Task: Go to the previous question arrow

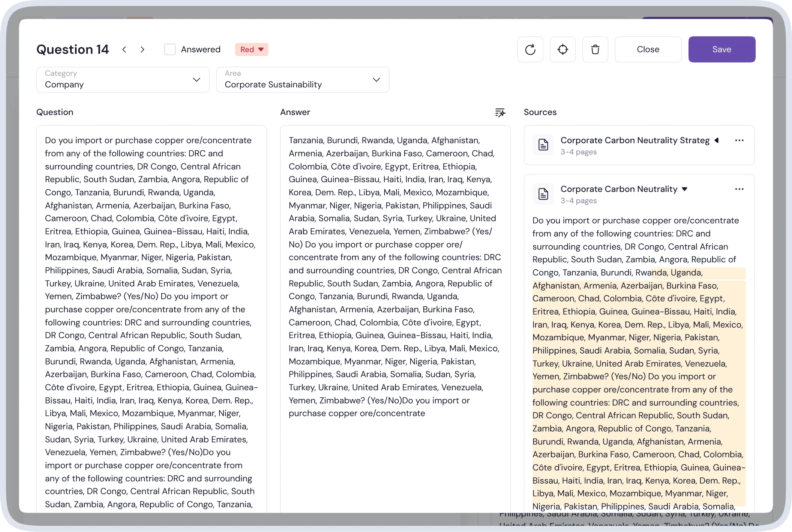Action: (x=124, y=49)
